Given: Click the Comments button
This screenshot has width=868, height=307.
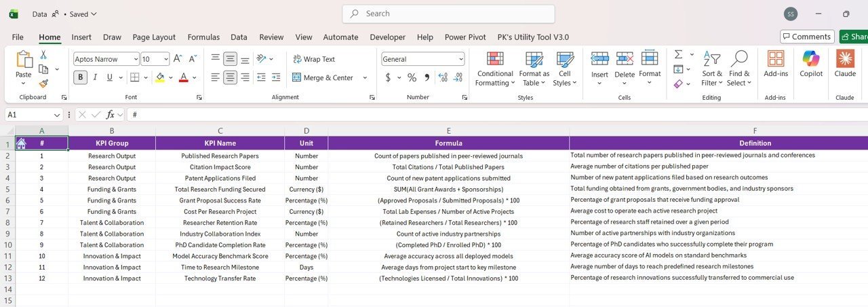Looking at the screenshot, I should tap(807, 37).
